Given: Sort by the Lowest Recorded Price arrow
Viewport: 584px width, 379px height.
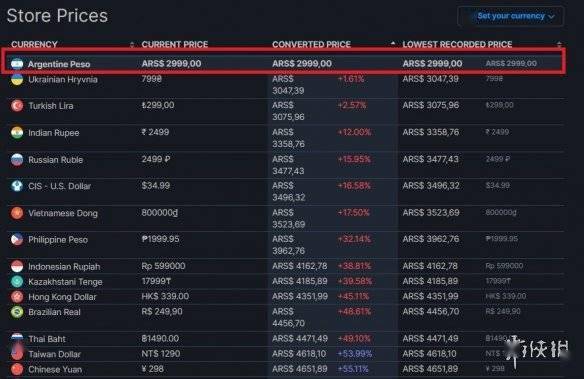Looking at the screenshot, I should coord(559,44).
